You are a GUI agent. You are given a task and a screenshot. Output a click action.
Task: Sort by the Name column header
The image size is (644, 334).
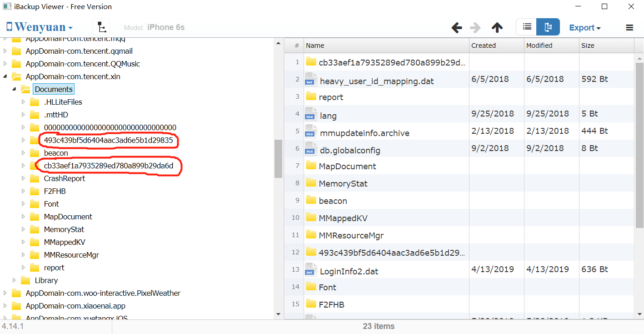pos(386,46)
